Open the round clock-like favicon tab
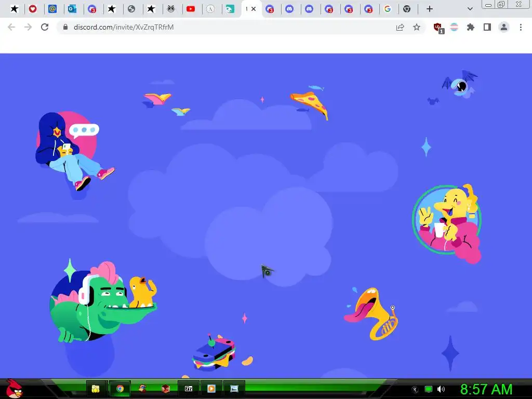The height and width of the screenshot is (399, 532). (210, 9)
